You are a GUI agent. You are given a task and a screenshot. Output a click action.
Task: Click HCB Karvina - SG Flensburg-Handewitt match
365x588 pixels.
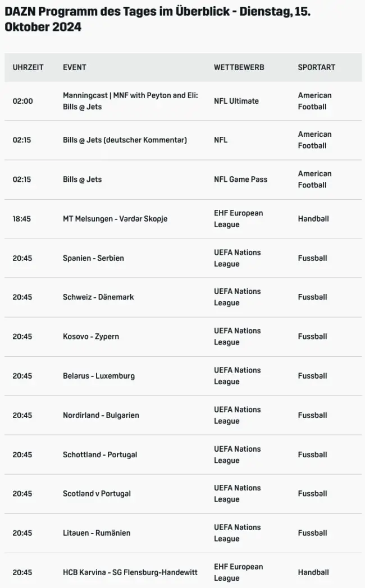(x=130, y=572)
